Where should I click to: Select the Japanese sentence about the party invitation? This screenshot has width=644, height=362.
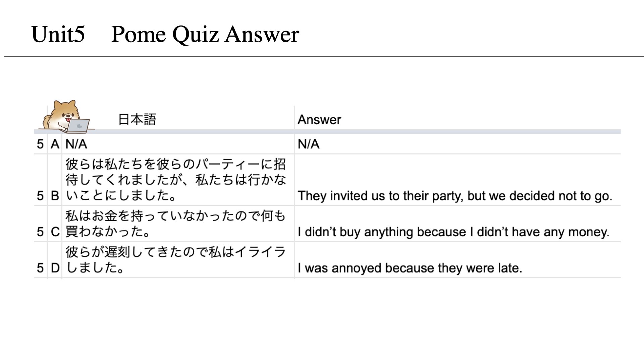point(176,180)
